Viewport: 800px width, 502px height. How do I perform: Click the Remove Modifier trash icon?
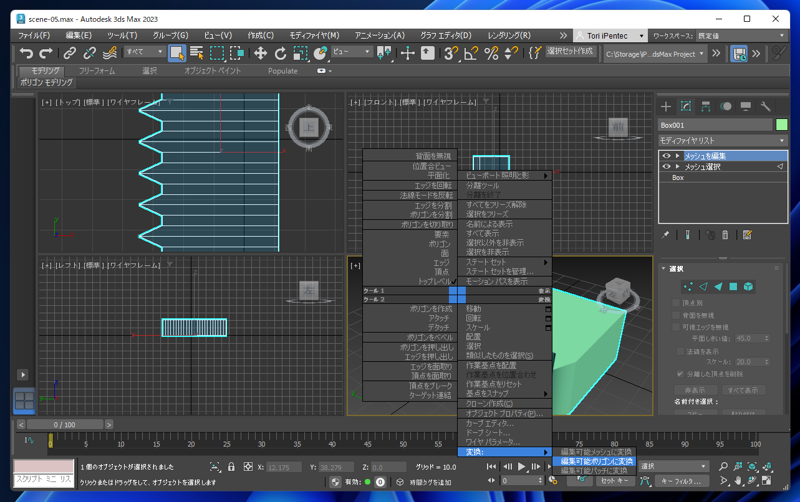point(725,235)
